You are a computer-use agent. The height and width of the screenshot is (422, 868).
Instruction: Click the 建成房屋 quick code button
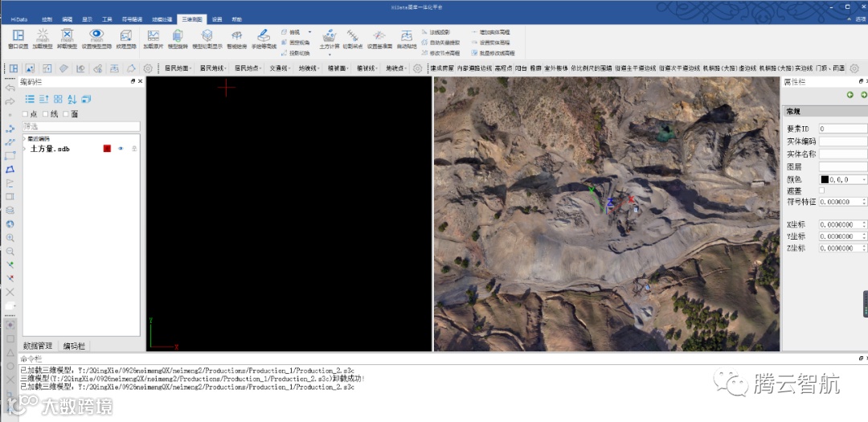pos(442,68)
